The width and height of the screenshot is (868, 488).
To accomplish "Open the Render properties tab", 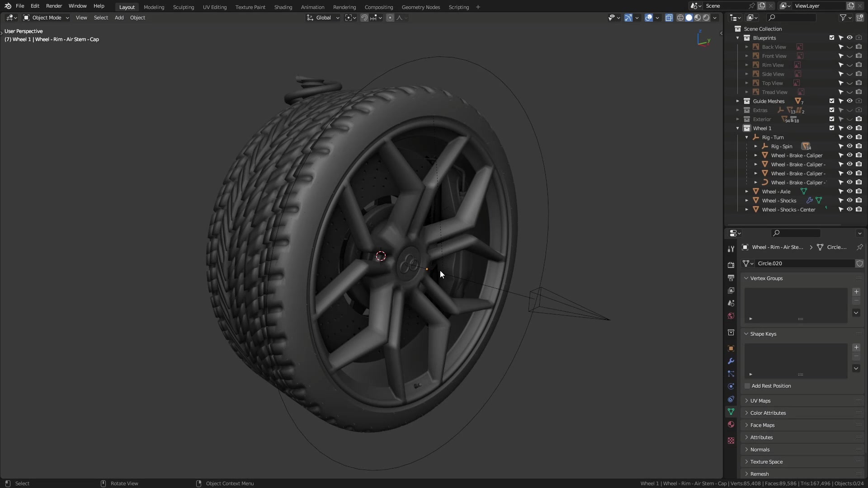I will pyautogui.click(x=731, y=265).
